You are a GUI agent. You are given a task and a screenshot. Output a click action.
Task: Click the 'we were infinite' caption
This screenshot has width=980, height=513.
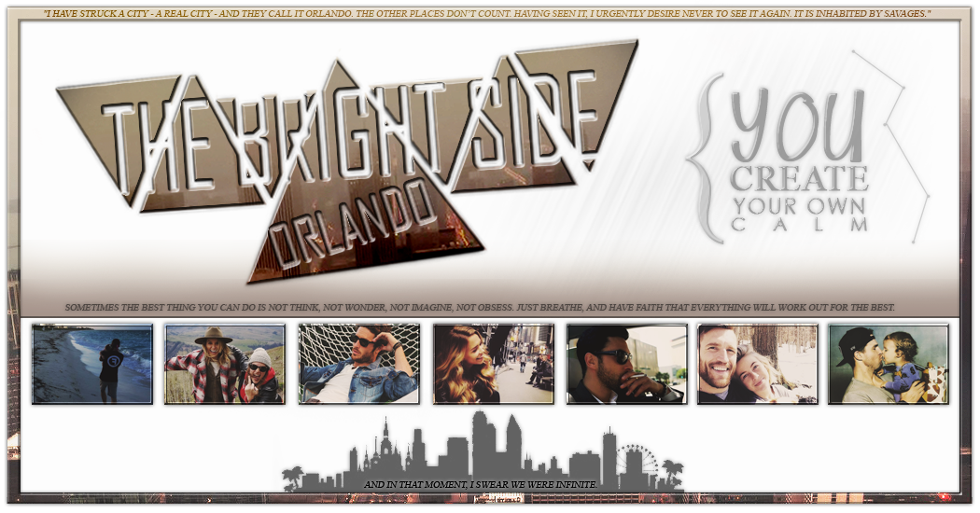480,485
